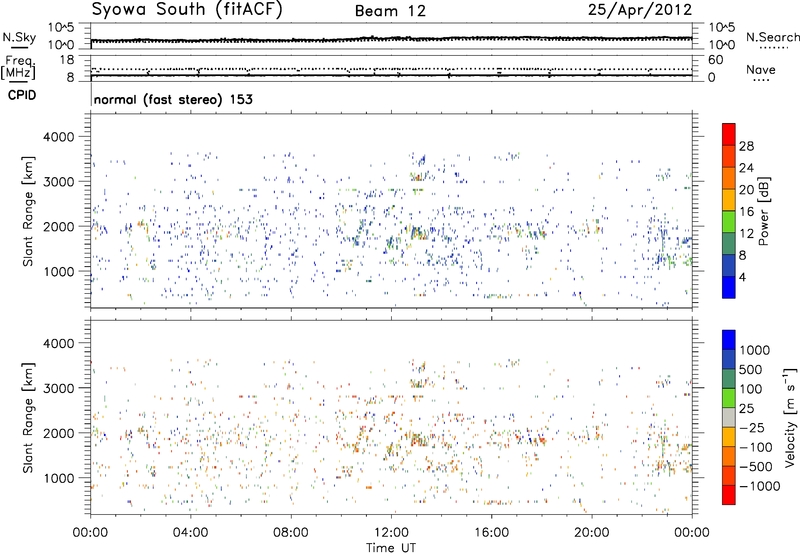Click the 'Syowa South (fitACF)' plot title
This screenshot has height=554, width=800.
pos(187,10)
